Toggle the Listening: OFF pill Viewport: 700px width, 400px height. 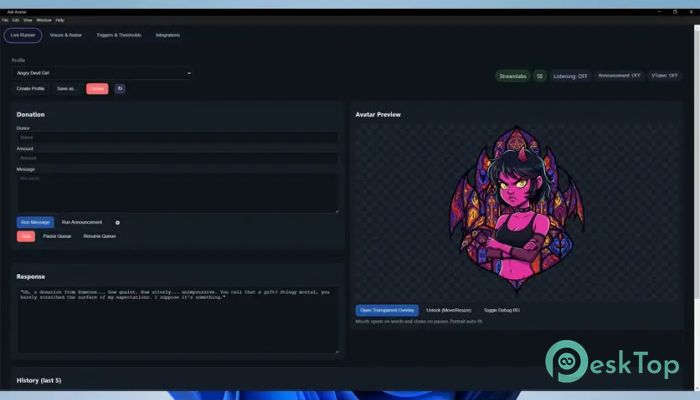coord(570,76)
